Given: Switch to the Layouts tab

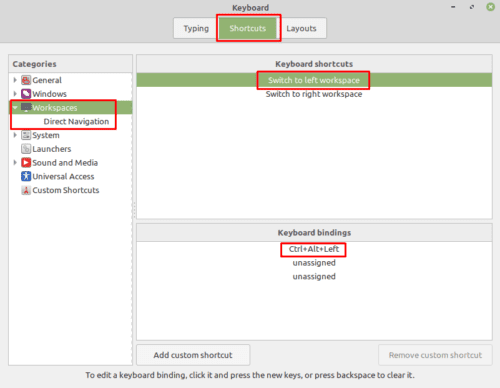Looking at the screenshot, I should click(301, 28).
